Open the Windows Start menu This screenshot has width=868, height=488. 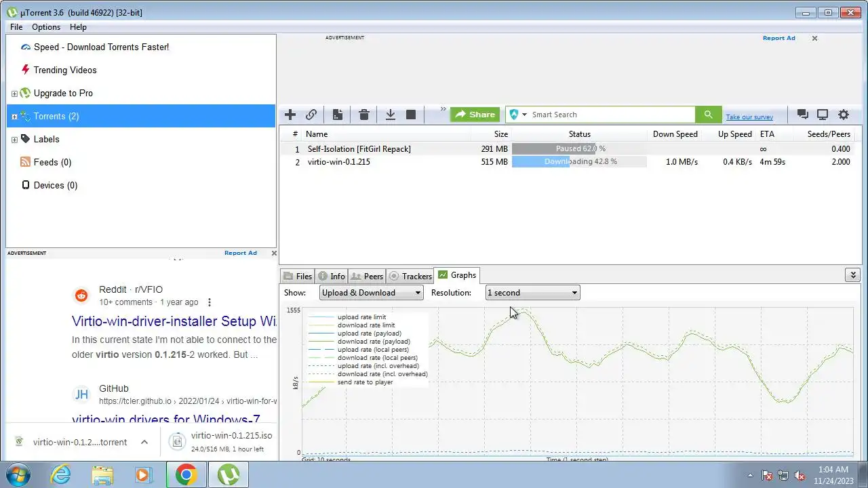click(x=18, y=474)
